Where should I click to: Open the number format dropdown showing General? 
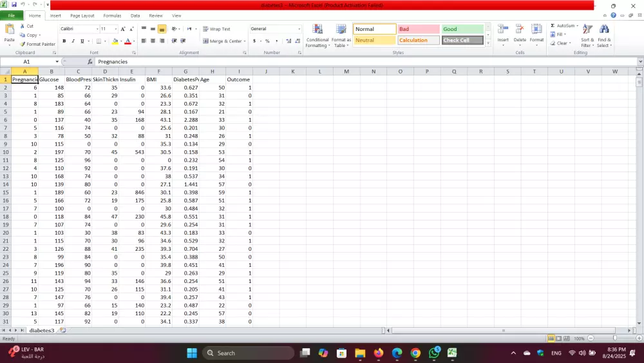(x=299, y=29)
